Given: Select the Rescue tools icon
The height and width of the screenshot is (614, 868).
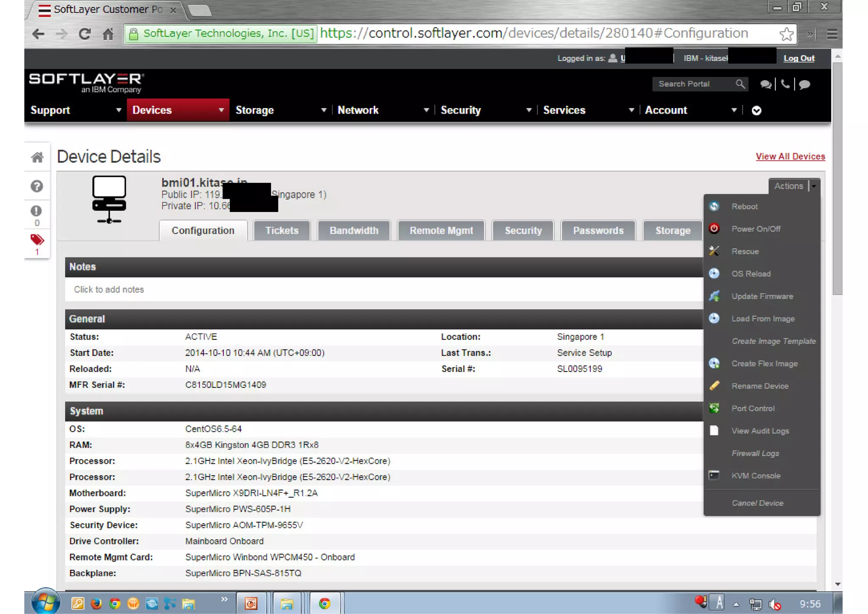Looking at the screenshot, I should pos(714,251).
